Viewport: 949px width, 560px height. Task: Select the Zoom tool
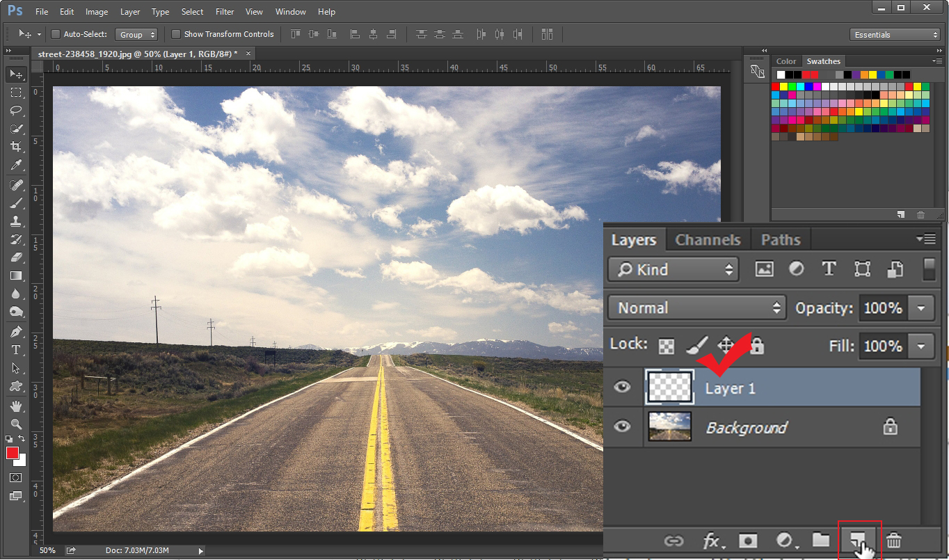click(x=16, y=424)
